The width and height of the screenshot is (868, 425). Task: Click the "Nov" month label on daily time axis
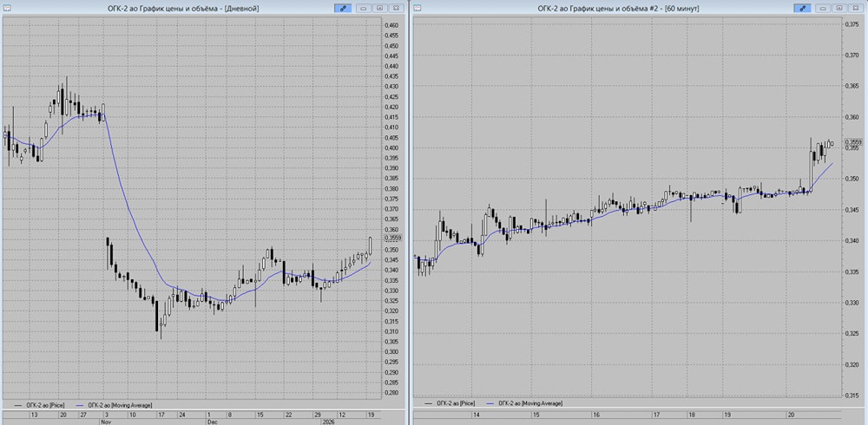click(x=105, y=422)
